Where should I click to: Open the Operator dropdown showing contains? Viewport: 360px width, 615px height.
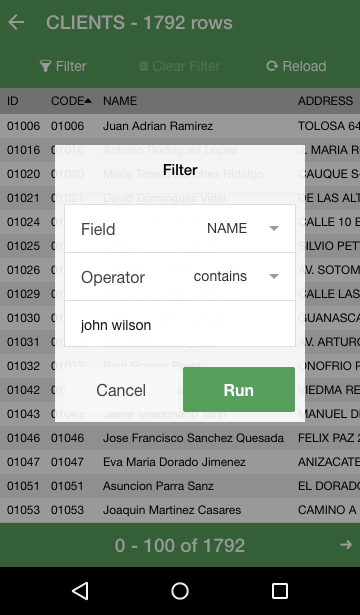(180, 277)
